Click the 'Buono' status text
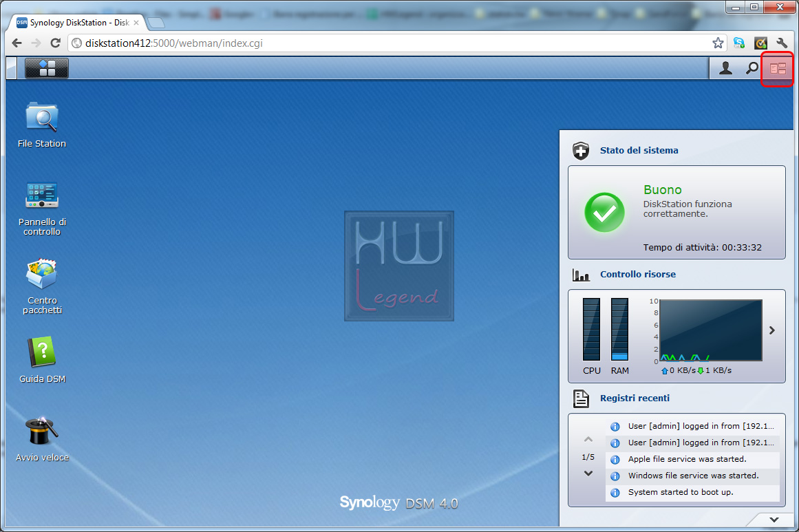 pyautogui.click(x=663, y=189)
